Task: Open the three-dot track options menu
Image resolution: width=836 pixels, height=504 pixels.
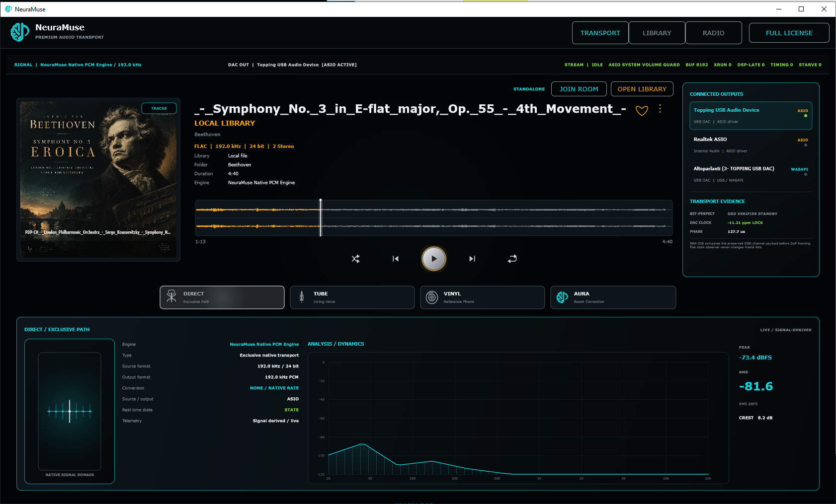Action: click(x=660, y=109)
